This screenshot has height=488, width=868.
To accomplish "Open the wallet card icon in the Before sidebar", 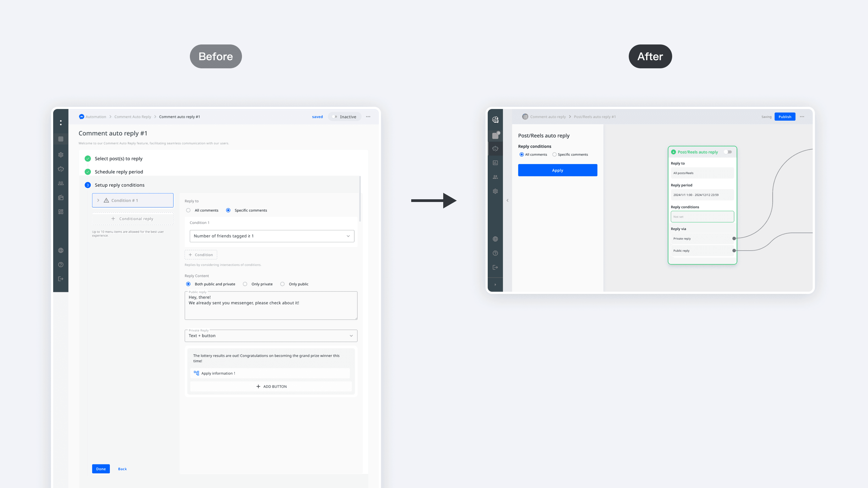I will pos(61,198).
